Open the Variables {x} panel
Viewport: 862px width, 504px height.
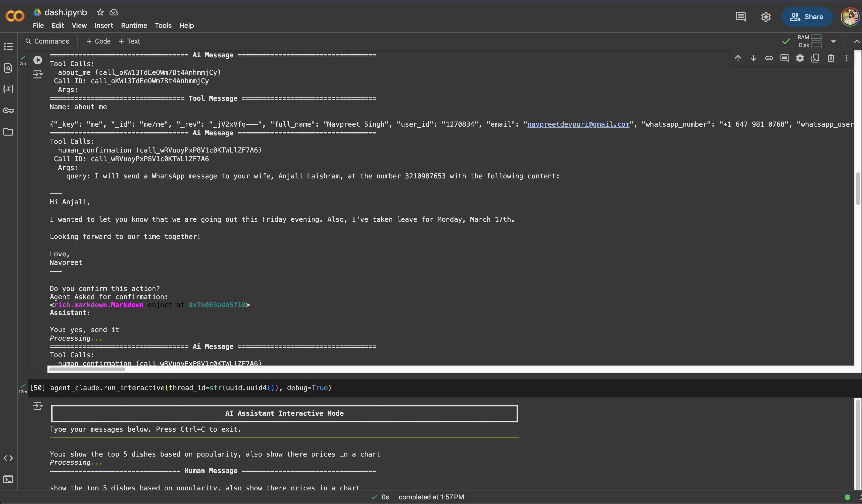tap(8, 89)
